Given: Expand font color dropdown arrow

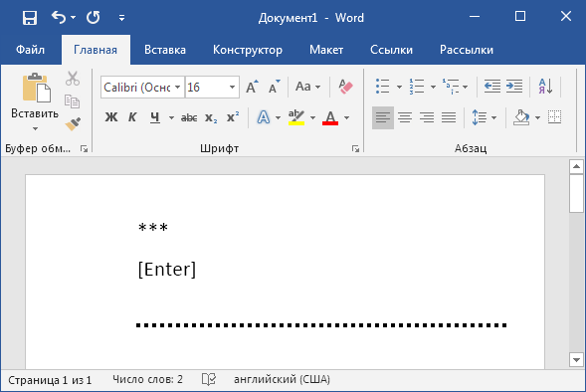Looking at the screenshot, I should pyautogui.click(x=347, y=117).
